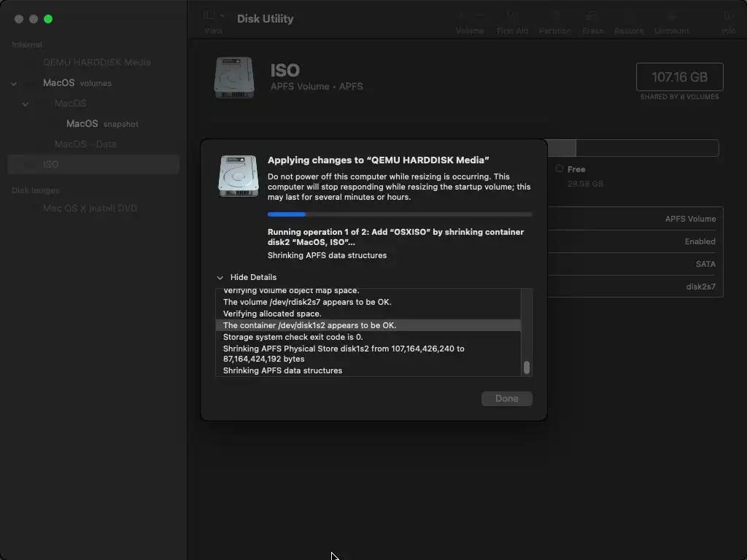Click the disk usage bar
This screenshot has height=560, width=747.
(632, 148)
